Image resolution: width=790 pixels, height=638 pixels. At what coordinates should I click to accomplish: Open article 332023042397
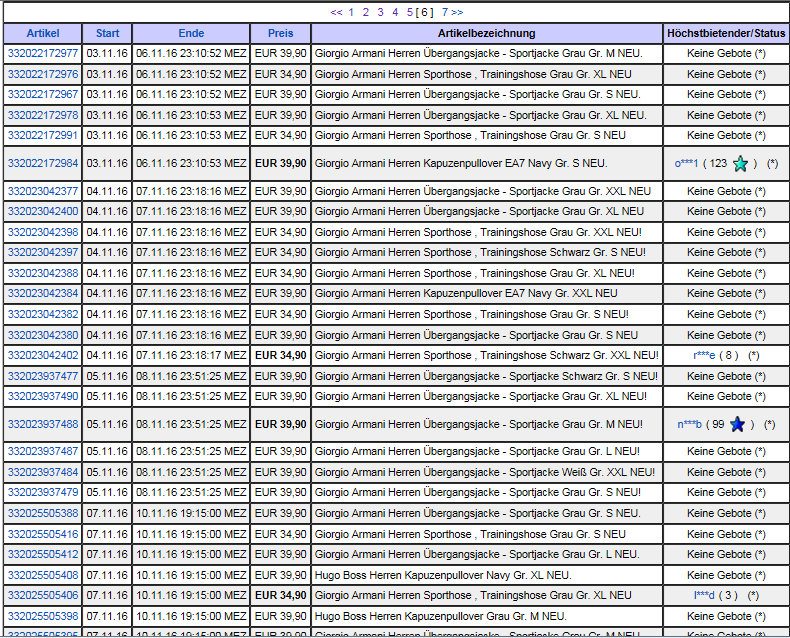point(43,252)
